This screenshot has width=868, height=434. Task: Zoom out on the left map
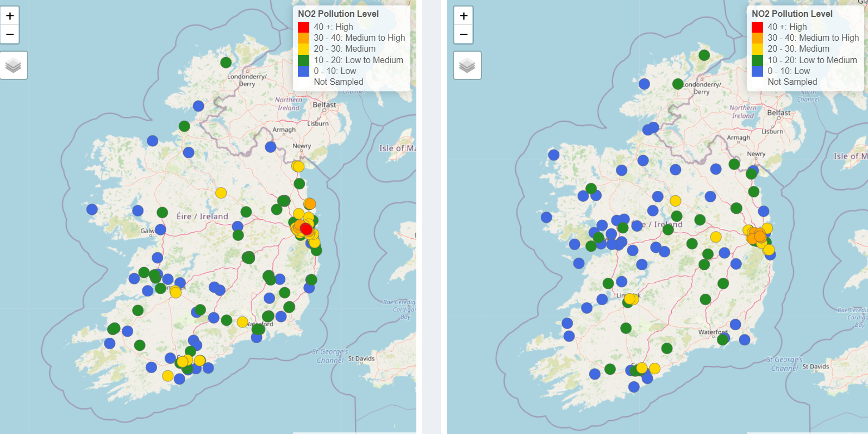[x=10, y=34]
